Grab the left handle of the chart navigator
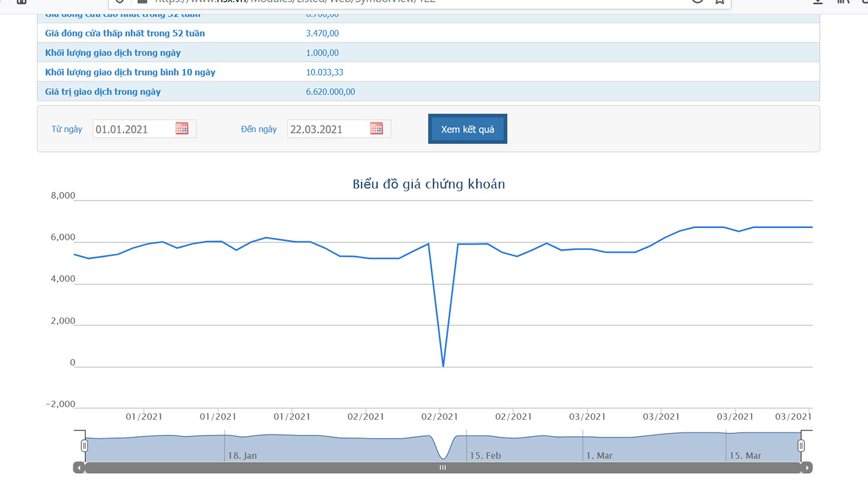868x487 pixels. click(84, 446)
